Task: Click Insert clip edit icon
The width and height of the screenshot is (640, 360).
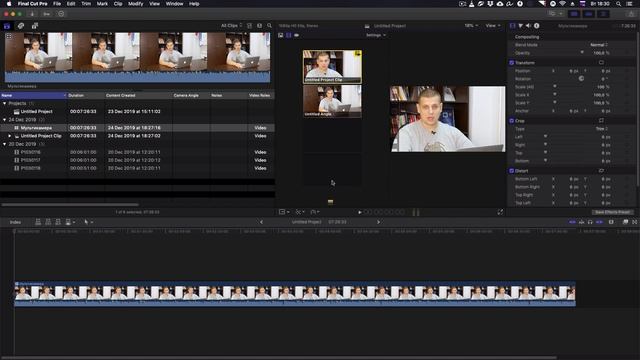Action: pyautogui.click(x=48, y=222)
